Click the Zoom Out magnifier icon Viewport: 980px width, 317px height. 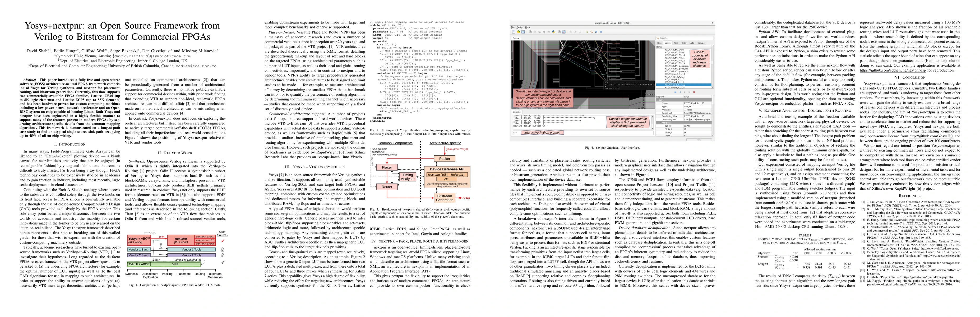pos(591,32)
